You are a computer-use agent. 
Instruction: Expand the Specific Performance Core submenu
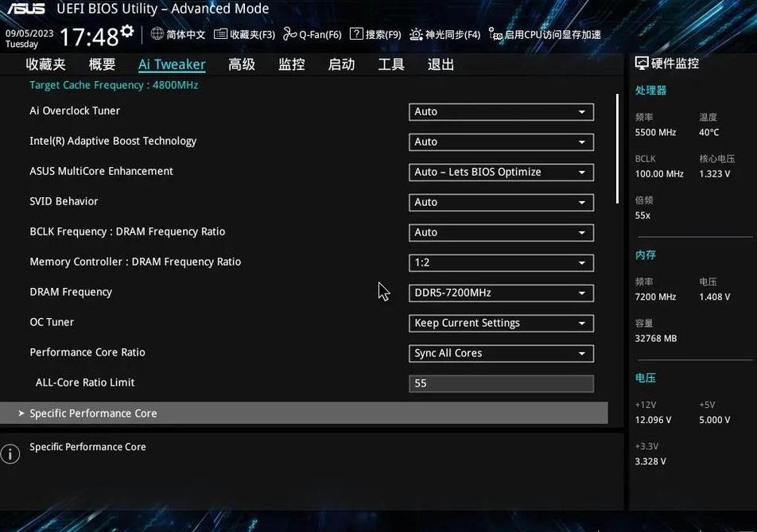[304, 414]
